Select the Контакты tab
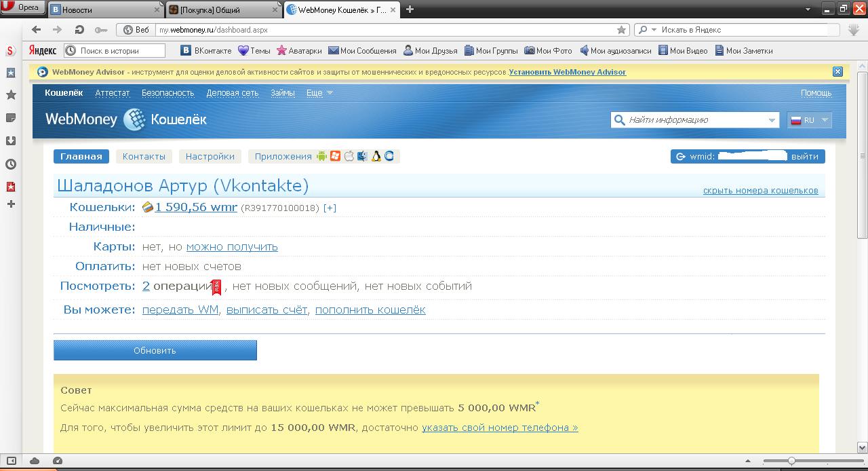 pyautogui.click(x=144, y=156)
